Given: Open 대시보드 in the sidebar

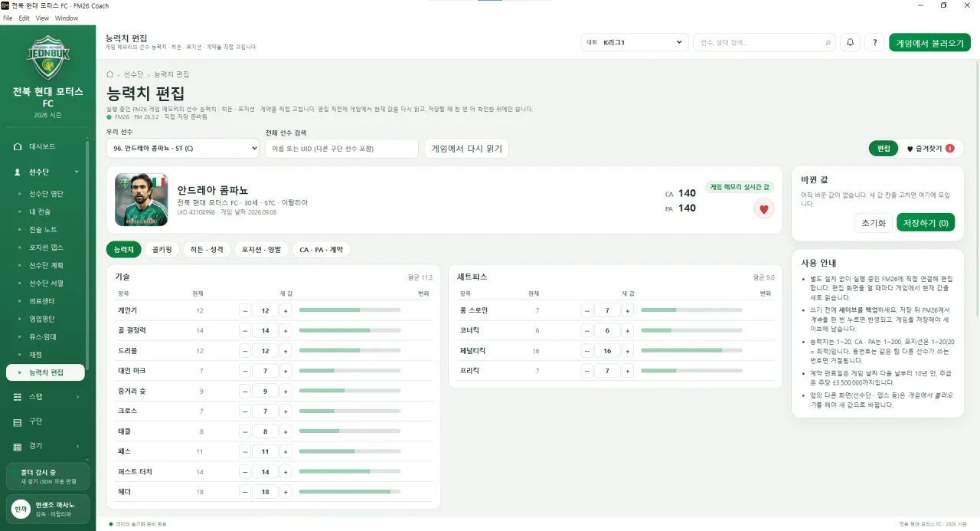Looking at the screenshot, I should pyautogui.click(x=46, y=146).
